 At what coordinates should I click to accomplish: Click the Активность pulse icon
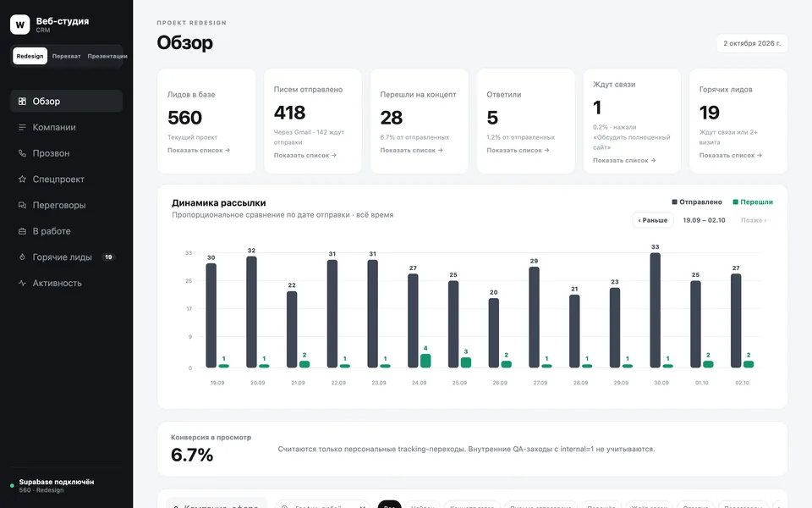tap(22, 283)
